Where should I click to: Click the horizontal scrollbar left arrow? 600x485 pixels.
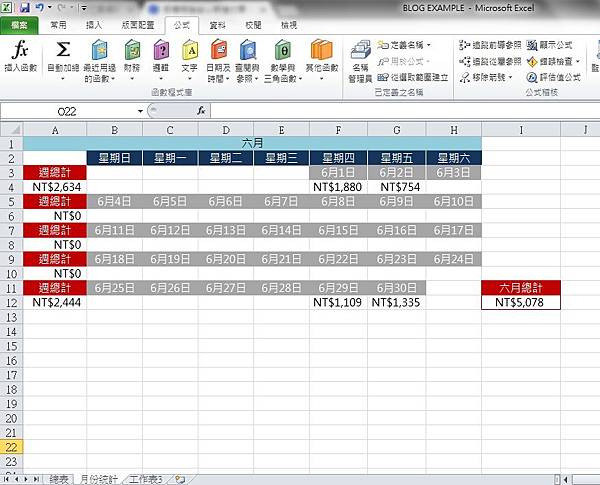pos(566,479)
